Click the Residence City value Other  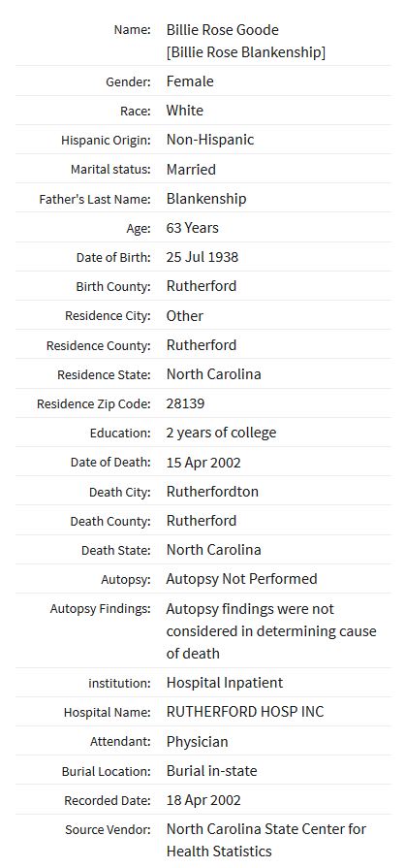tap(185, 316)
